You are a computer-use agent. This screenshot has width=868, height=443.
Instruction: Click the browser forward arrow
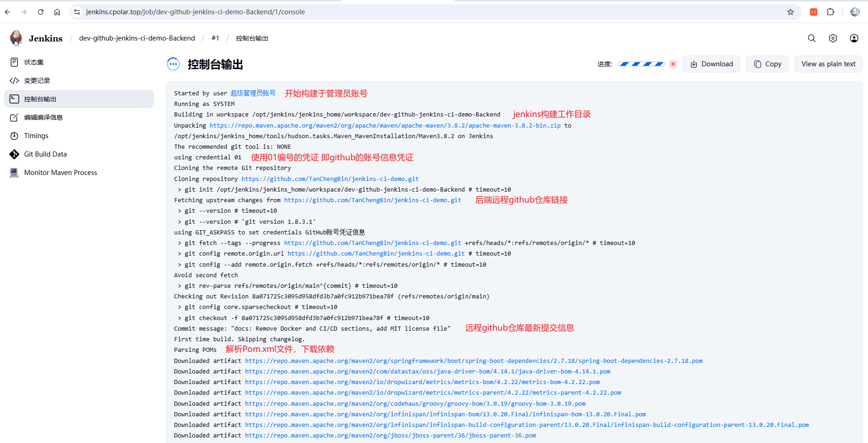pyautogui.click(x=24, y=12)
